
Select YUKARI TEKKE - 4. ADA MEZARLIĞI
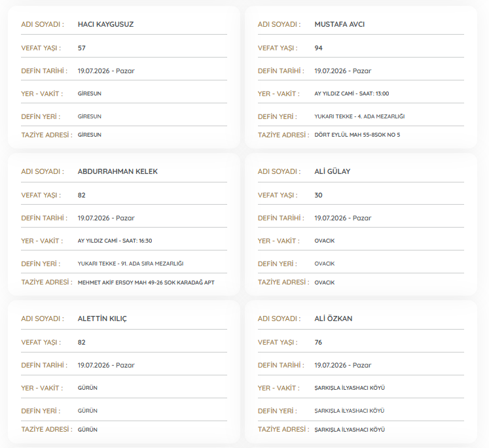click(359, 116)
